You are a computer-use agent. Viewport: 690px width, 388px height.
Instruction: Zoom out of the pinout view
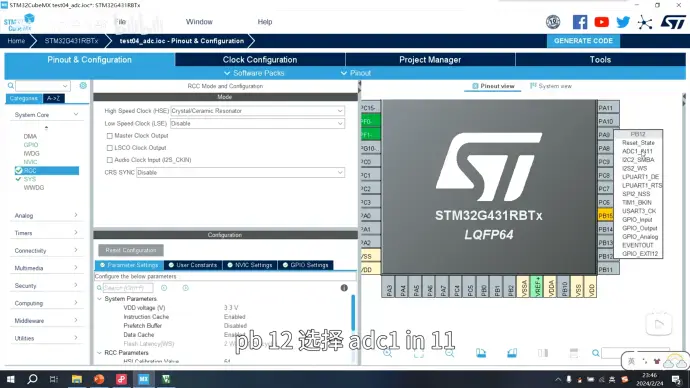click(449, 353)
